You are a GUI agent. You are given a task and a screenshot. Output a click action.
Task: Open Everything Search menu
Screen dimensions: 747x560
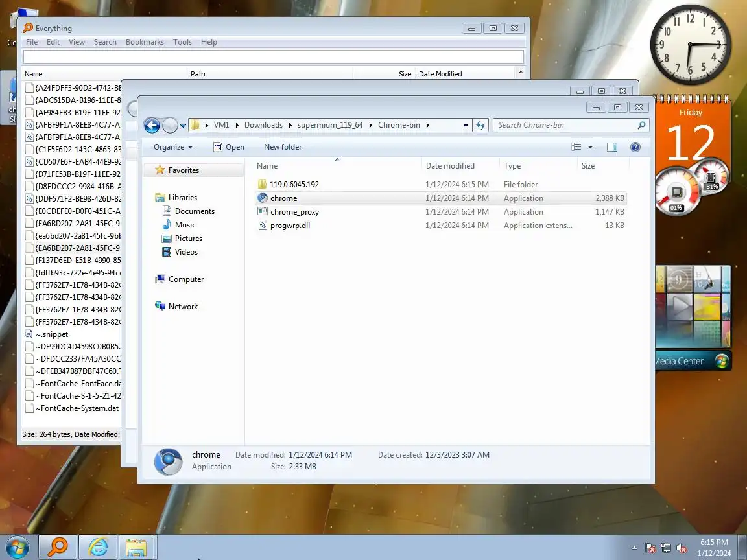(x=105, y=42)
